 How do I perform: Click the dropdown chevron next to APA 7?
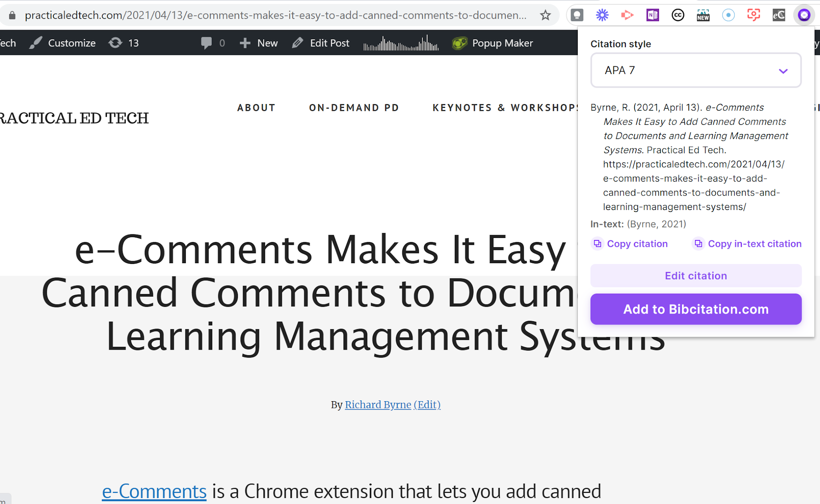pyautogui.click(x=783, y=71)
